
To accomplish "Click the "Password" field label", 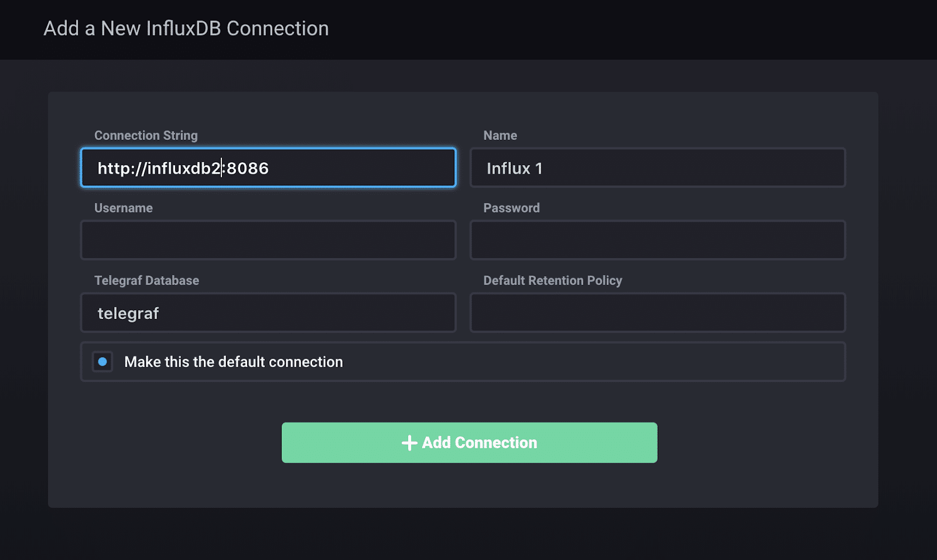I will [511, 208].
